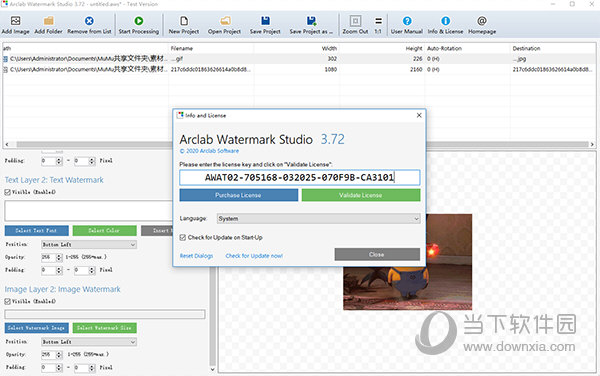Click the Auto-Rotation column header
The image size is (600, 376).
467,48
